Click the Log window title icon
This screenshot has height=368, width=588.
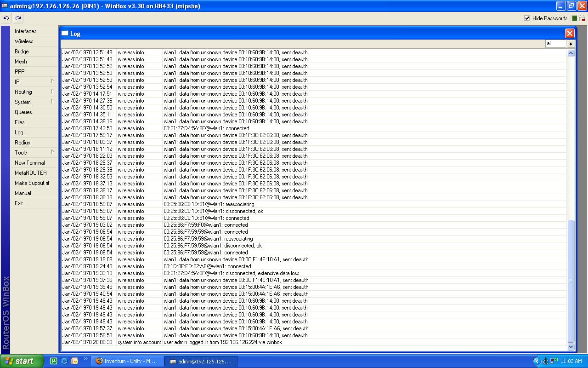[x=65, y=34]
